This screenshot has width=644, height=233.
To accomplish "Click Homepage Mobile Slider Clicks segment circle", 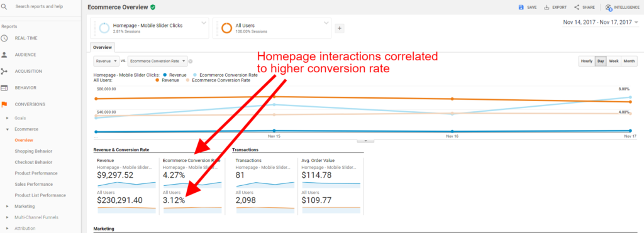I will coord(104,28).
